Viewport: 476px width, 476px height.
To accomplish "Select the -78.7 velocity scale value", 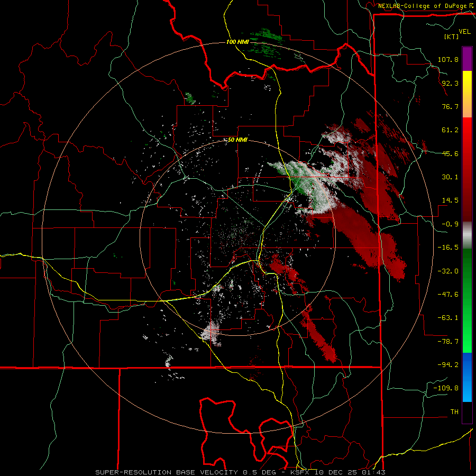I will [x=448, y=342].
